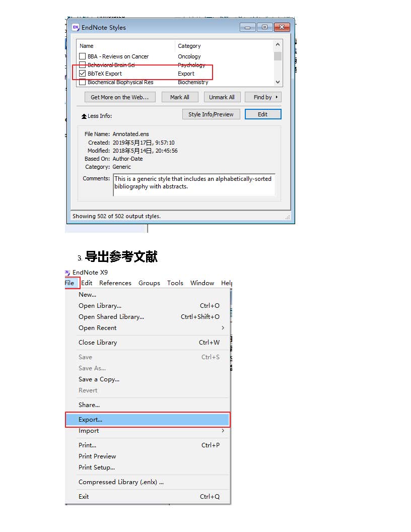Select Exit menu entry

click(148, 497)
